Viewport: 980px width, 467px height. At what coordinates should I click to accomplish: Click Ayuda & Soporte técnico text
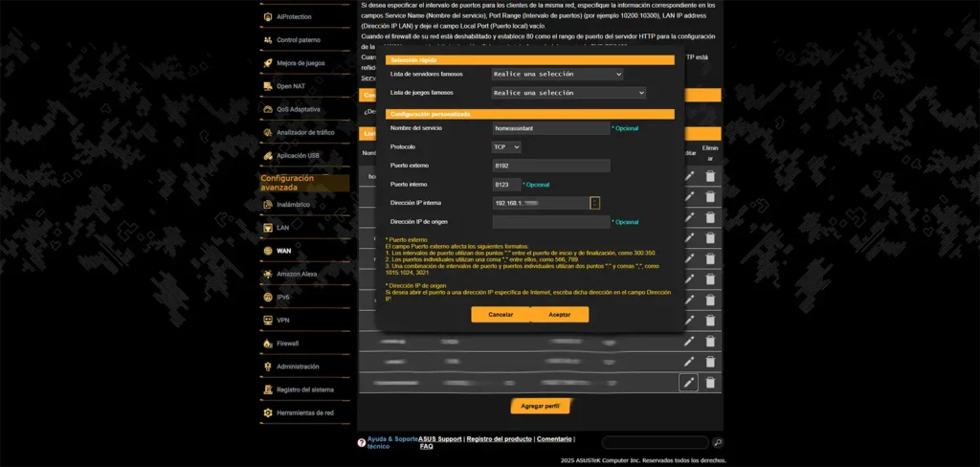click(x=391, y=443)
